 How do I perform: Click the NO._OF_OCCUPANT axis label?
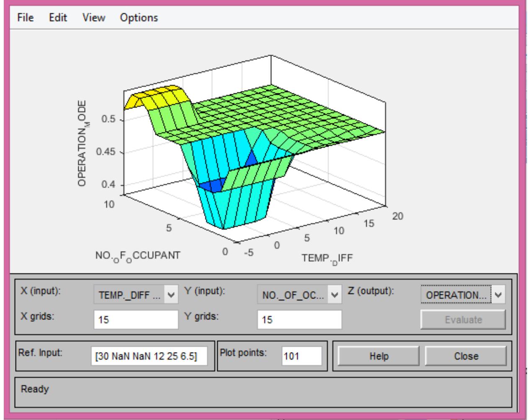tap(138, 256)
